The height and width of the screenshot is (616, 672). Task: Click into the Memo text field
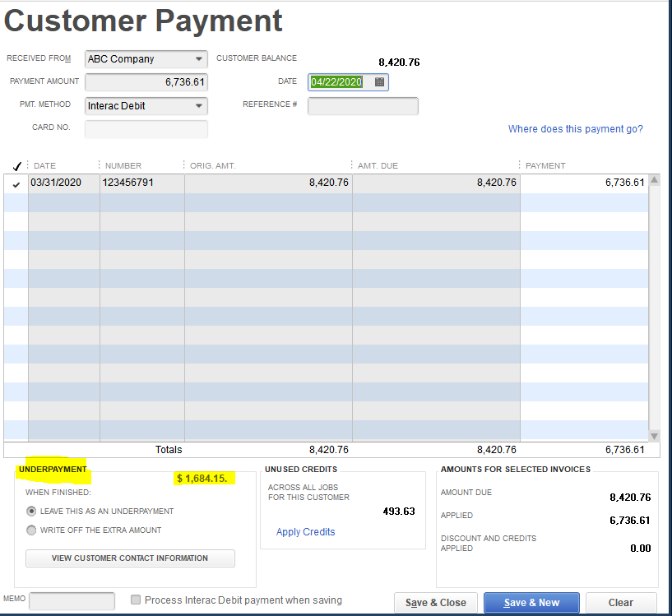point(72,601)
